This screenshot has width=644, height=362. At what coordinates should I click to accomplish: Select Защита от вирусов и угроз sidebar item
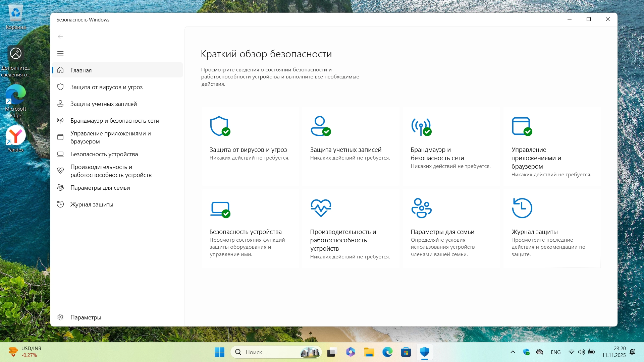pyautogui.click(x=106, y=87)
